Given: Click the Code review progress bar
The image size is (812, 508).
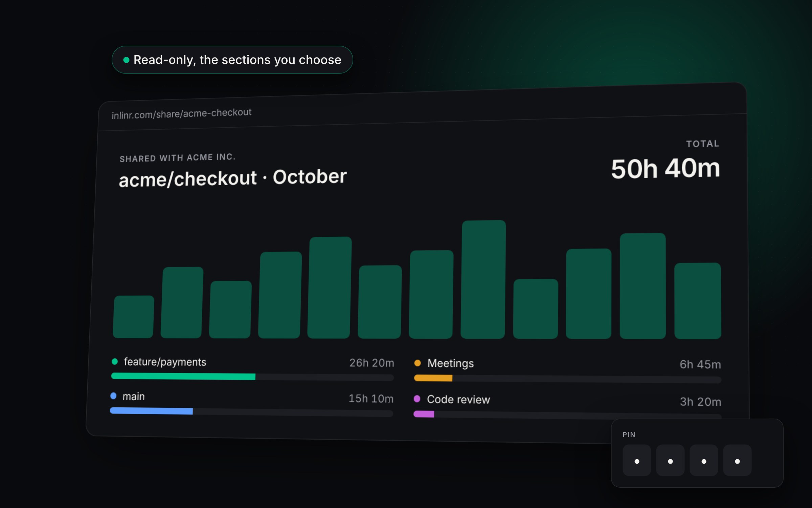Looking at the screenshot, I should click(x=567, y=415).
